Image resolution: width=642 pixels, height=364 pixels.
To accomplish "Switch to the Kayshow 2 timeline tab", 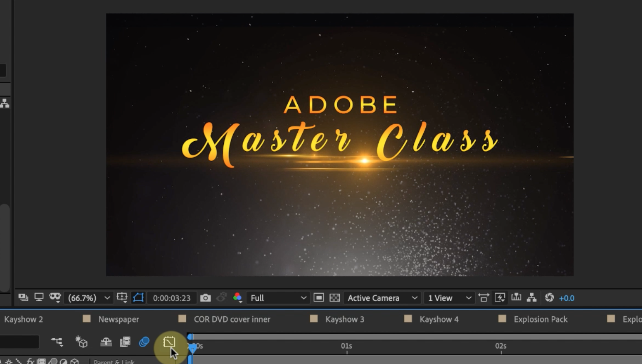I will (x=24, y=319).
